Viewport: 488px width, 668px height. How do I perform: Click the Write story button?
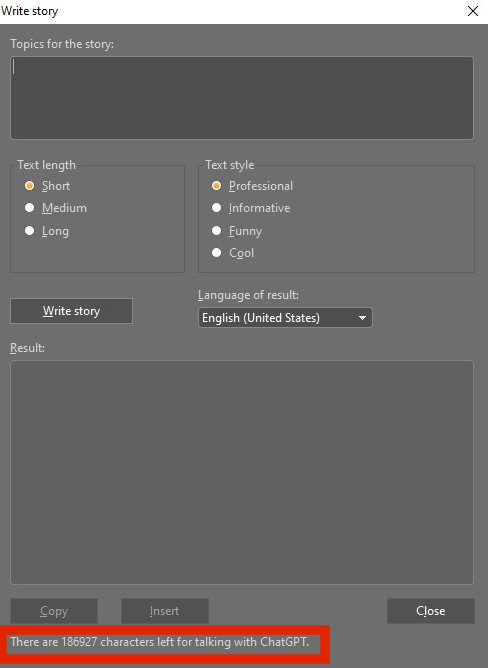pyautogui.click(x=71, y=311)
